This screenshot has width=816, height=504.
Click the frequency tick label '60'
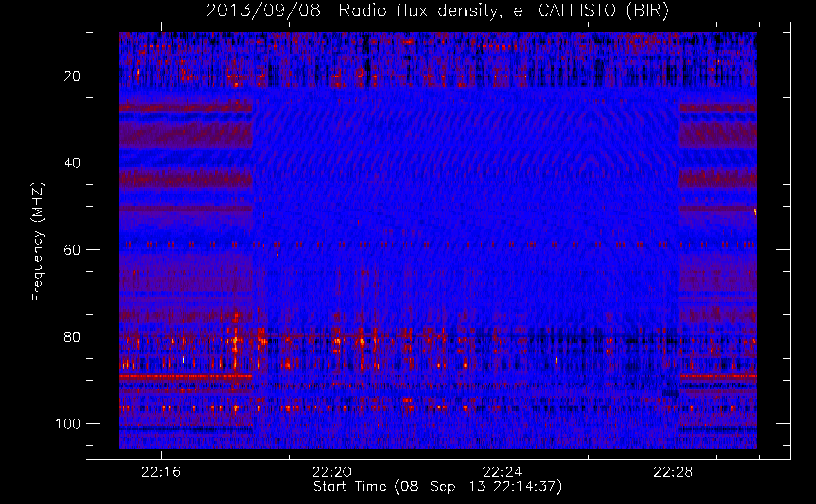pos(73,250)
